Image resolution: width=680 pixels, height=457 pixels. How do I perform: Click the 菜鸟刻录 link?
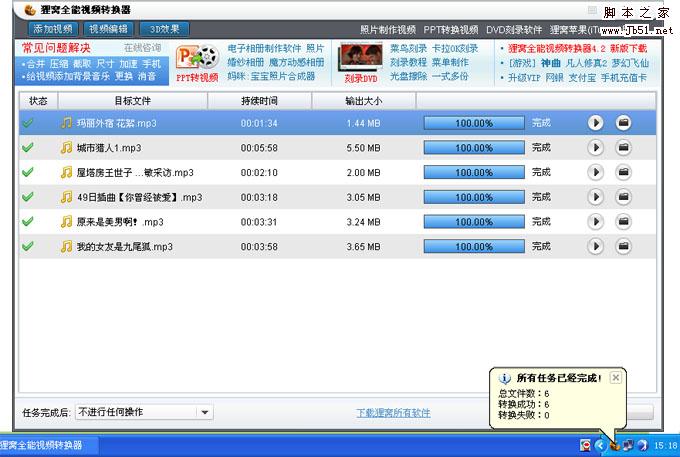coord(408,48)
